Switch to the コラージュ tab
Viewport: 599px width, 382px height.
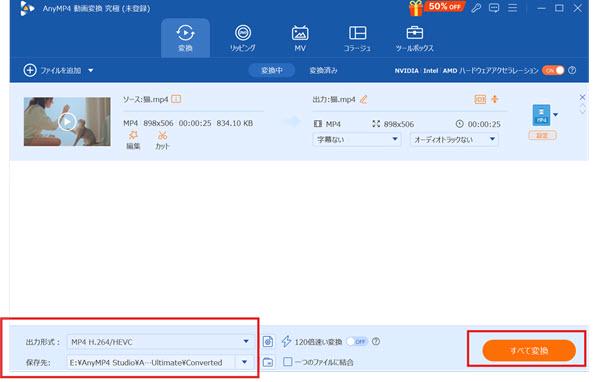[357, 38]
